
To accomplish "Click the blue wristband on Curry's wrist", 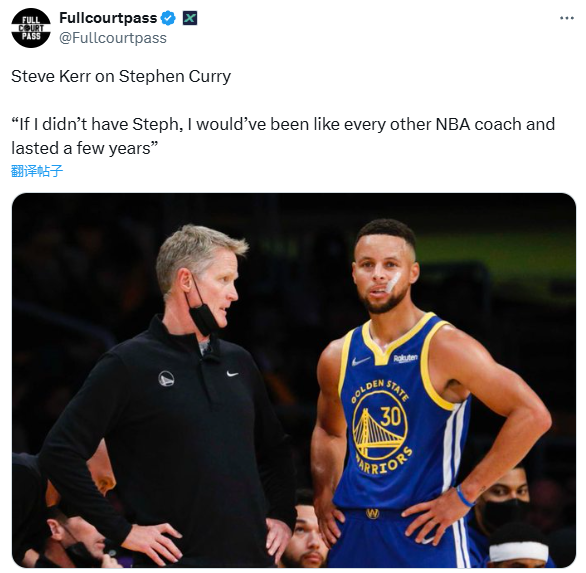I will click(465, 497).
